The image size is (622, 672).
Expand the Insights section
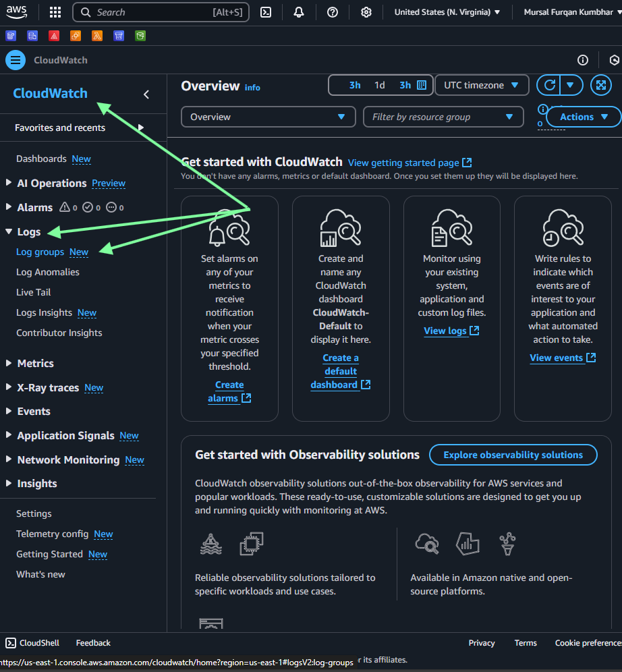(x=9, y=483)
